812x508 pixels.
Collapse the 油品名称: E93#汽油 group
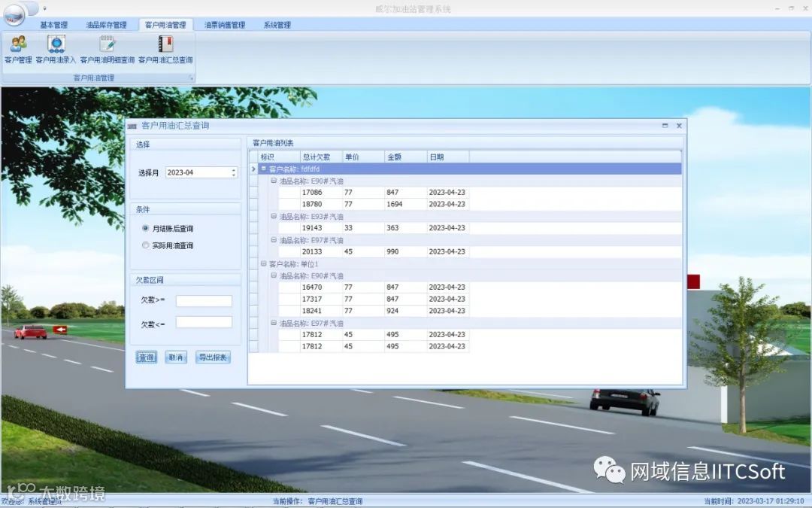click(x=274, y=216)
